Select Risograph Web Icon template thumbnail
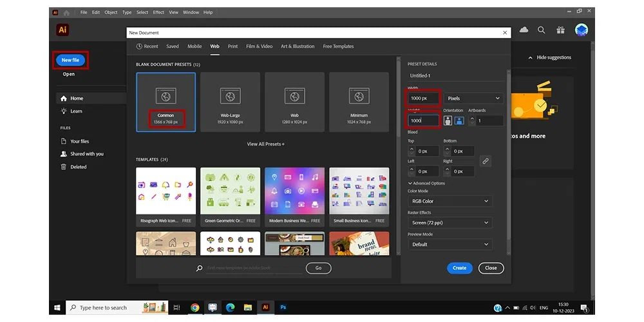The image size is (644, 322). (x=166, y=191)
